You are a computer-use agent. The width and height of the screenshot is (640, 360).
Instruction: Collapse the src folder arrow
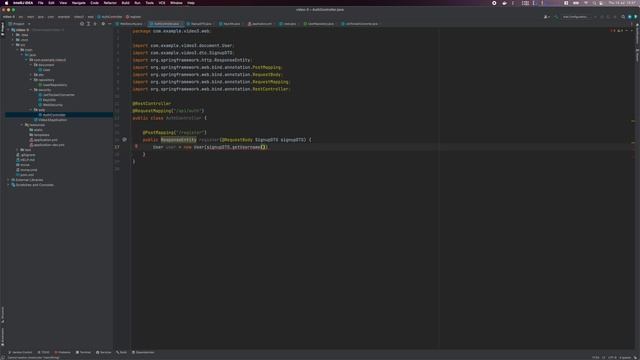pyautogui.click(x=13, y=45)
